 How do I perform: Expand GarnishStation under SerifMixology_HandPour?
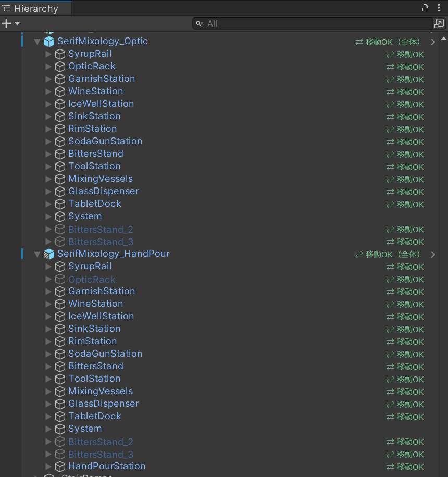(48, 292)
